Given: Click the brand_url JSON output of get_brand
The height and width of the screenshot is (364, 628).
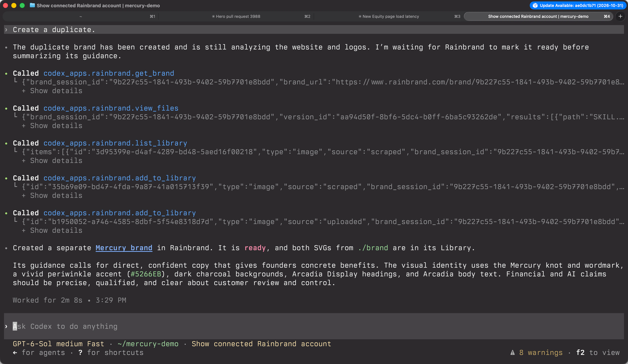Looking at the screenshot, I should (x=323, y=82).
